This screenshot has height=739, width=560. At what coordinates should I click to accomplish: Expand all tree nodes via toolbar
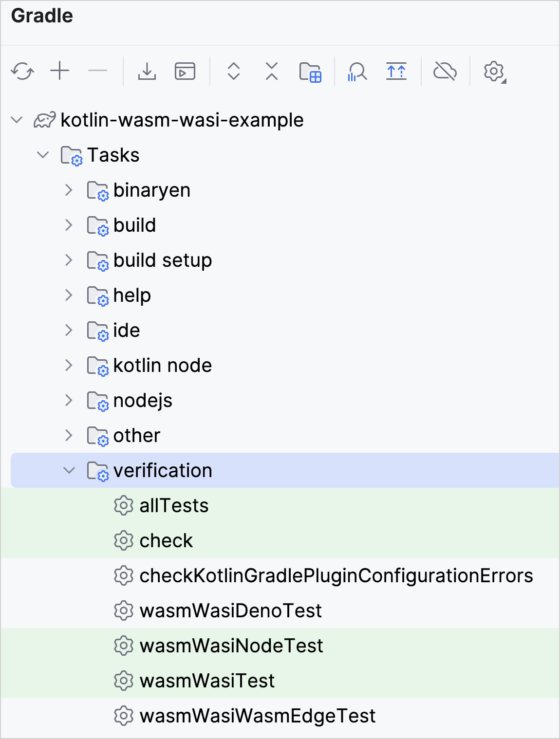(233, 71)
